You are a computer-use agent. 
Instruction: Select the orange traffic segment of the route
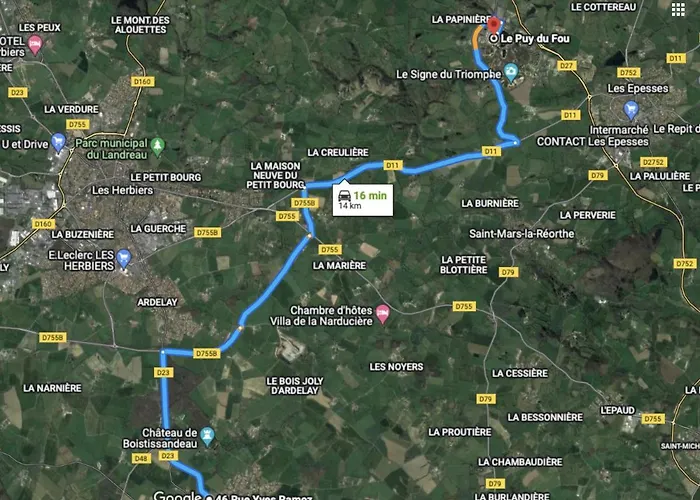tap(477, 37)
